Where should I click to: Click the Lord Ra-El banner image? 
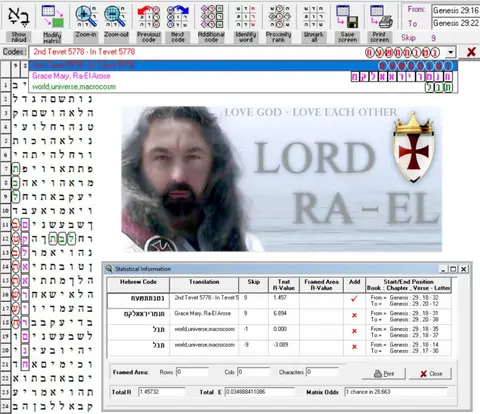tap(281, 179)
